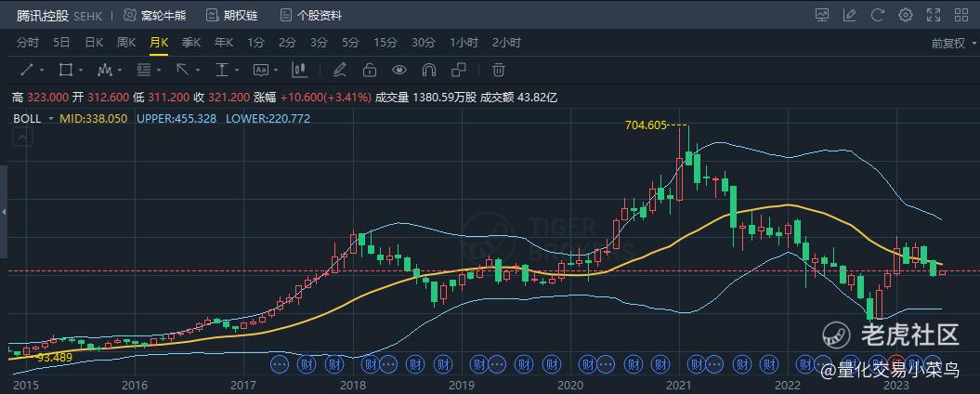Click the chart drawing pencil icon at top right
980x394 pixels.
(x=850, y=15)
